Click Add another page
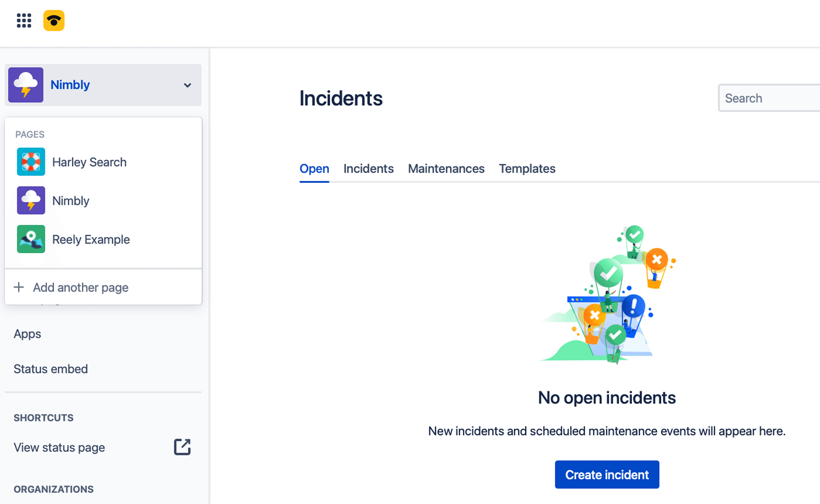 tap(80, 287)
